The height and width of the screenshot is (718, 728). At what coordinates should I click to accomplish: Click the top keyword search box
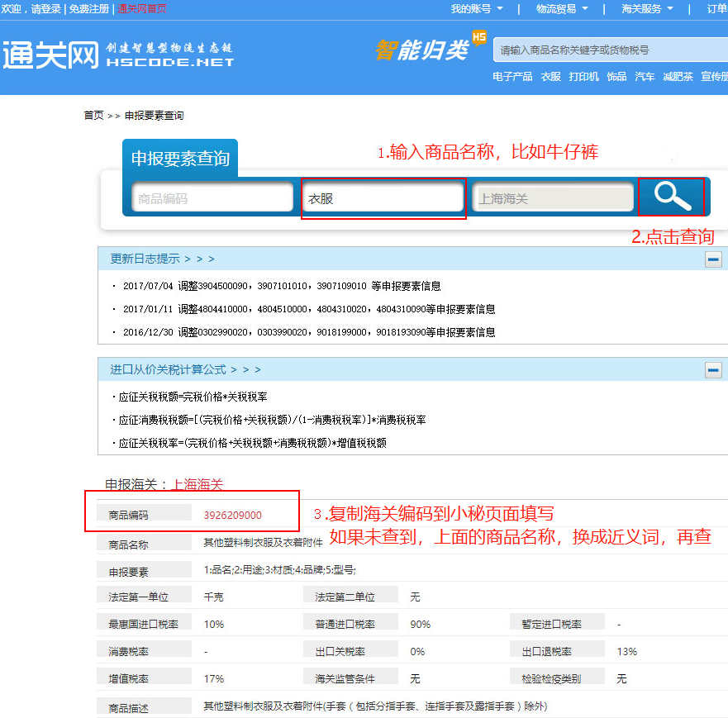click(x=611, y=50)
